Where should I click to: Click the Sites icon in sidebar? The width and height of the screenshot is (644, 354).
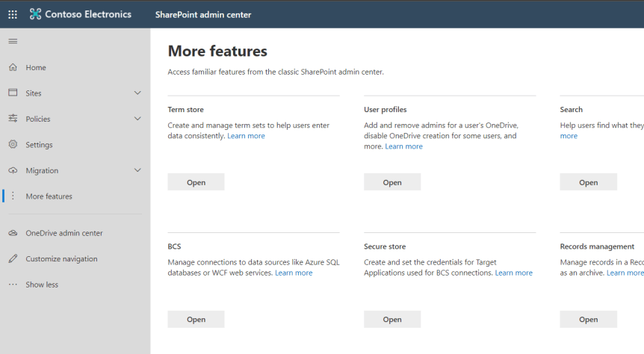tap(13, 93)
